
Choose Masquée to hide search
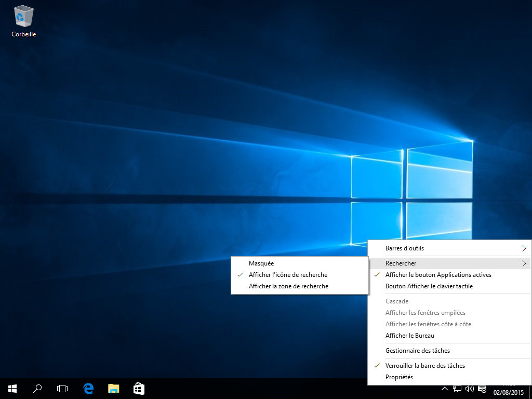coord(261,263)
